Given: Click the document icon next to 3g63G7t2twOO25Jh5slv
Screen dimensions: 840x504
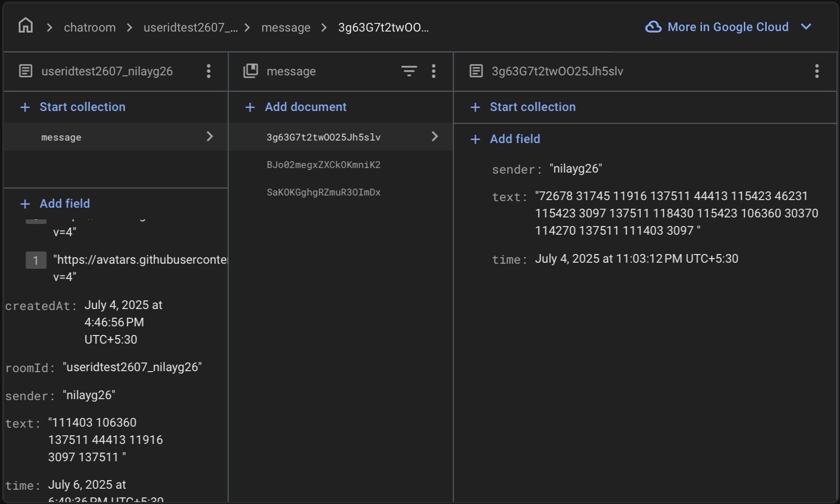Looking at the screenshot, I should click(476, 71).
